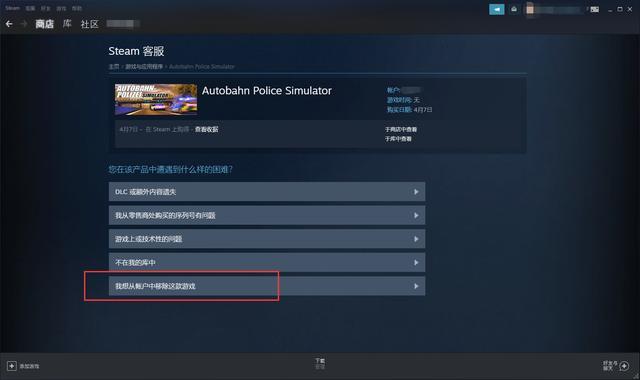Click the user avatar at top
The image size is (640, 380).
[530, 9]
